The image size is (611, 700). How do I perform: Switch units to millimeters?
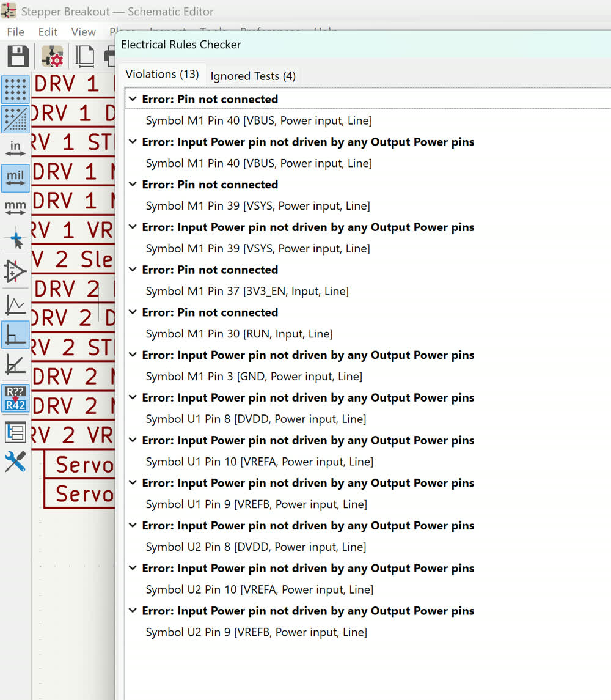pyautogui.click(x=15, y=207)
